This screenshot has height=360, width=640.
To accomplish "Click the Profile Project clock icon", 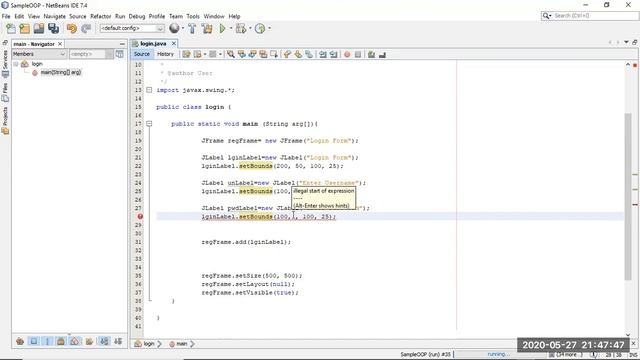I will pyautogui.click(x=260, y=28).
